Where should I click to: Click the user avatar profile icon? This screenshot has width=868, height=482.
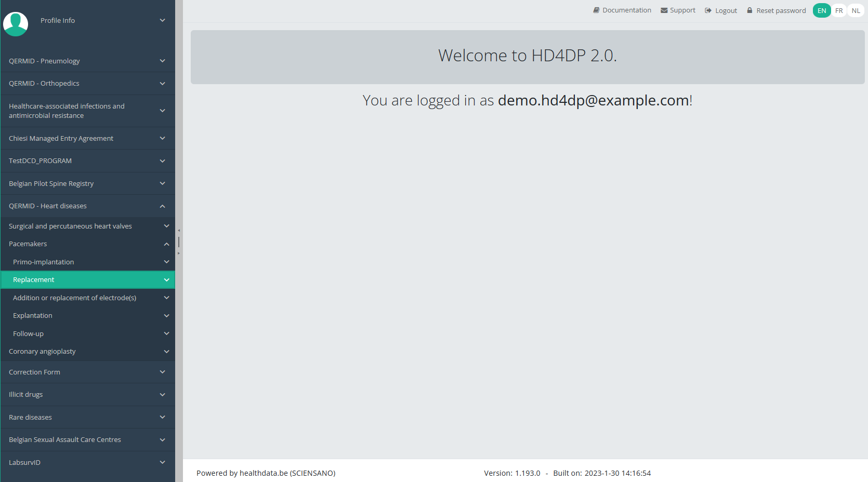pos(16,24)
